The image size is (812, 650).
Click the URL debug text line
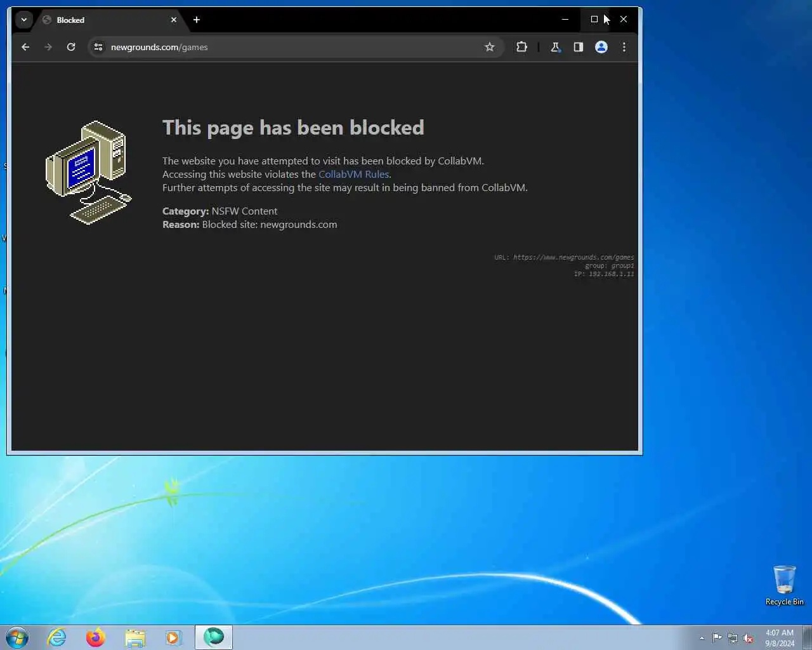pos(564,257)
